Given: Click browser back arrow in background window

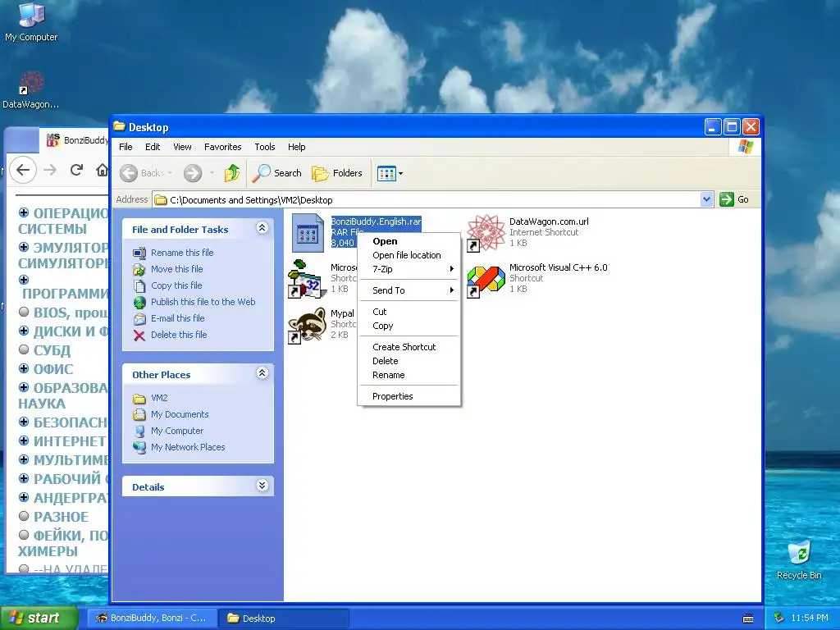Looking at the screenshot, I should [x=23, y=171].
